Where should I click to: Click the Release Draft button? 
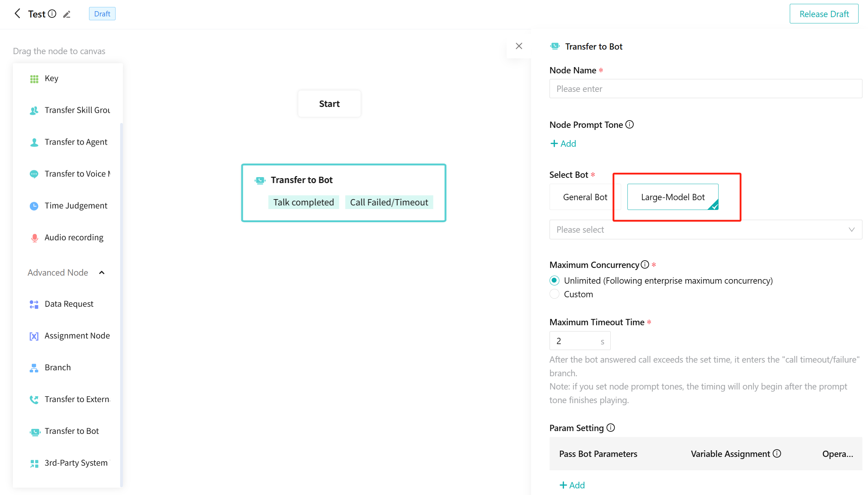(x=824, y=14)
